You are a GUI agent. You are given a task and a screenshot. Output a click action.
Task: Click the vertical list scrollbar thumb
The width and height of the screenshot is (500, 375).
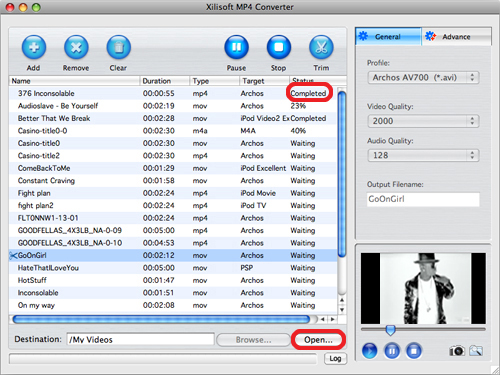point(342,174)
